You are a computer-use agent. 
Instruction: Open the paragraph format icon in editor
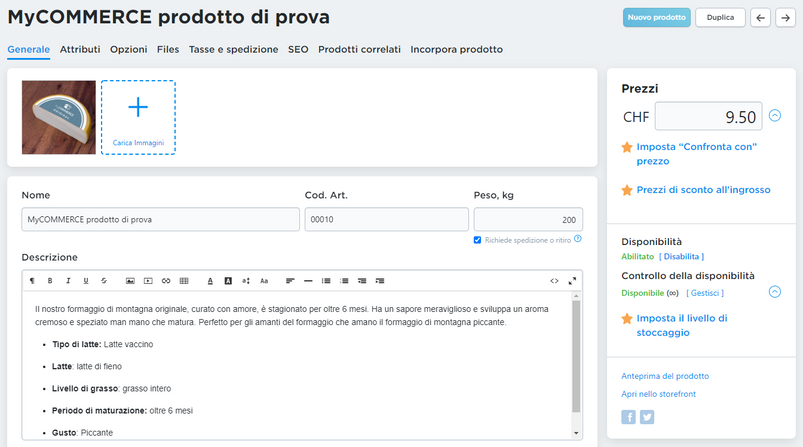tap(32, 281)
